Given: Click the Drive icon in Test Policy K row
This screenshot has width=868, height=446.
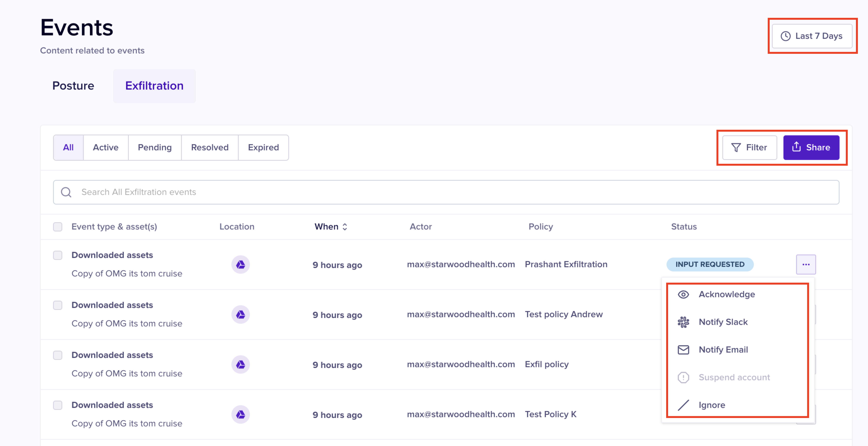Looking at the screenshot, I should (x=240, y=414).
